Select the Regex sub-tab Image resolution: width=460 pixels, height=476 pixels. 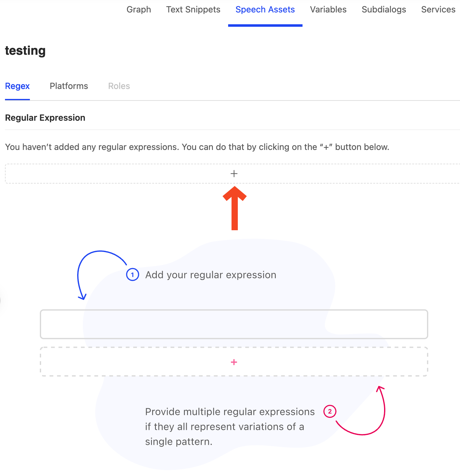(17, 86)
